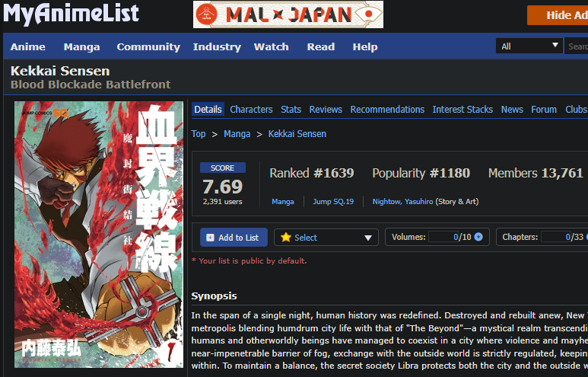
Task: Switch to the Reviews tab
Action: pyautogui.click(x=326, y=109)
